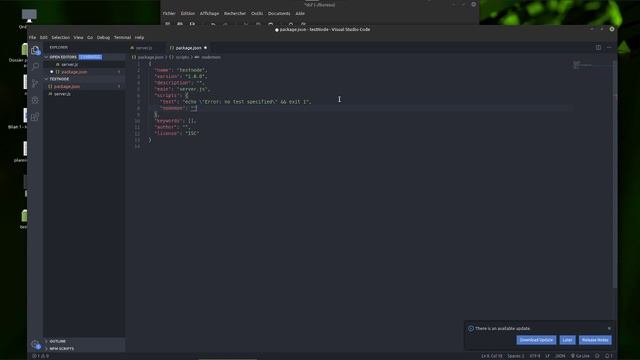
Task: Click the split editor icon
Action: click(x=598, y=48)
